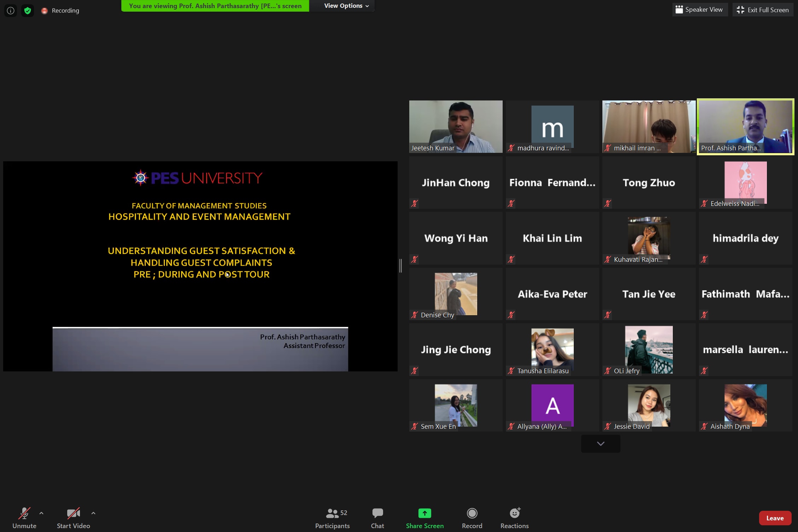Turn on your camera via Start Video

(x=73, y=517)
